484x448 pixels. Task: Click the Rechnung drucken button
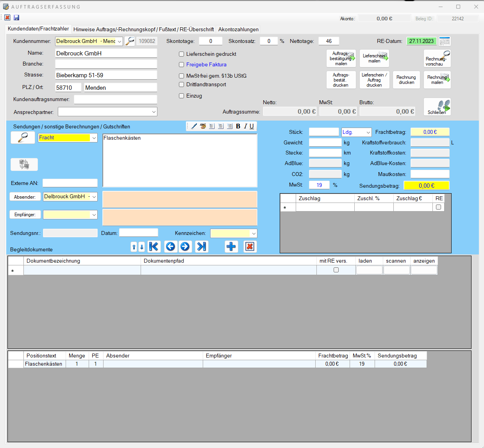(x=406, y=80)
